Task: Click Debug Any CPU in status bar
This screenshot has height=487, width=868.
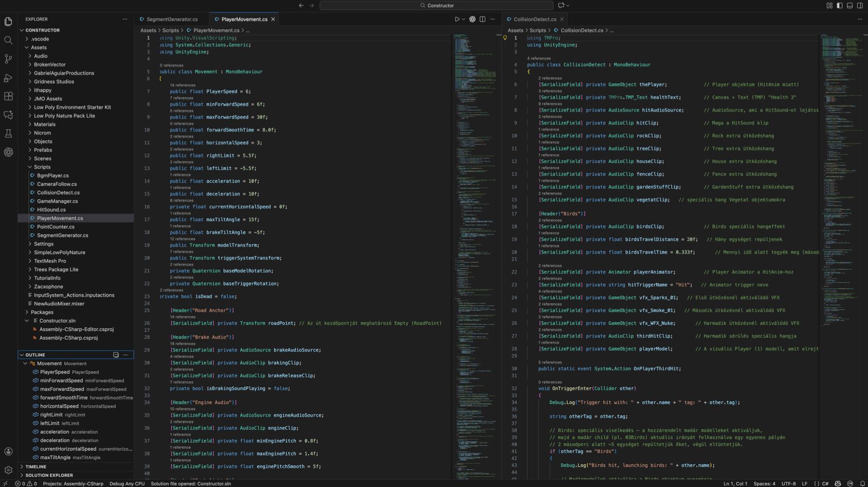Action: pos(127,483)
